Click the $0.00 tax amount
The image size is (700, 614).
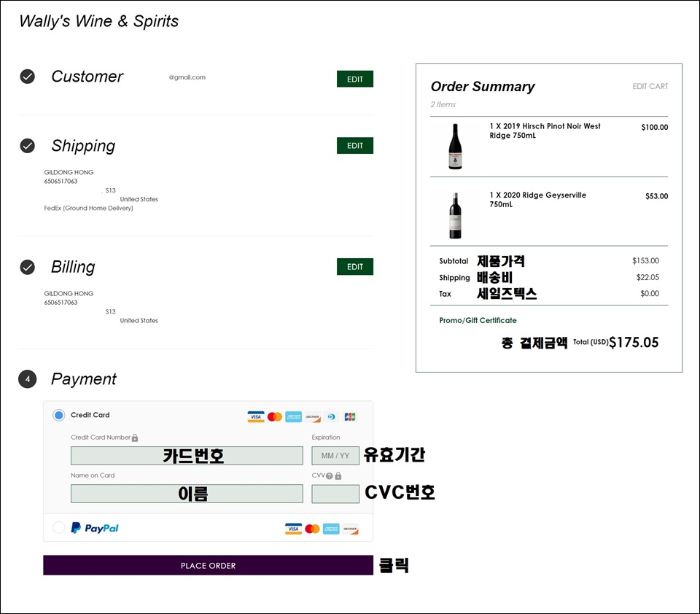[x=650, y=293]
